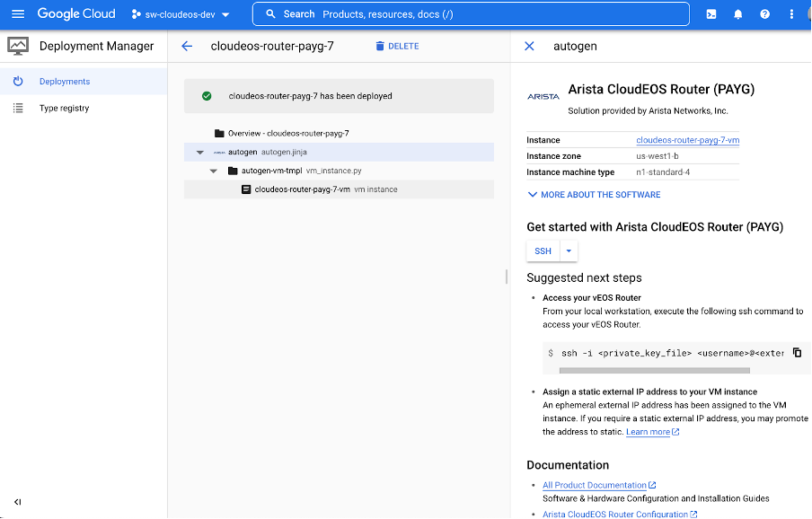Click the Arista logo

pos(543,97)
